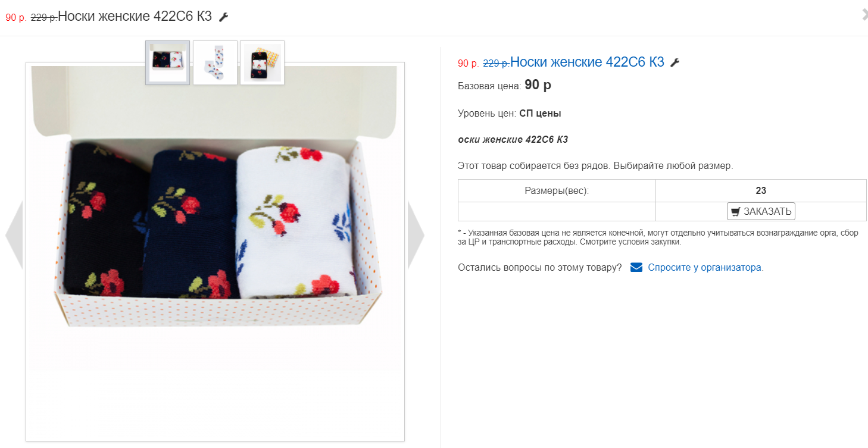
Task: Advance to the next photo with right arrow
Action: [x=416, y=235]
